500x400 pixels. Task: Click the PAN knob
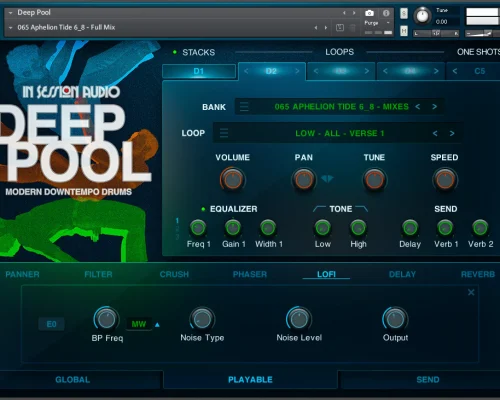click(304, 179)
